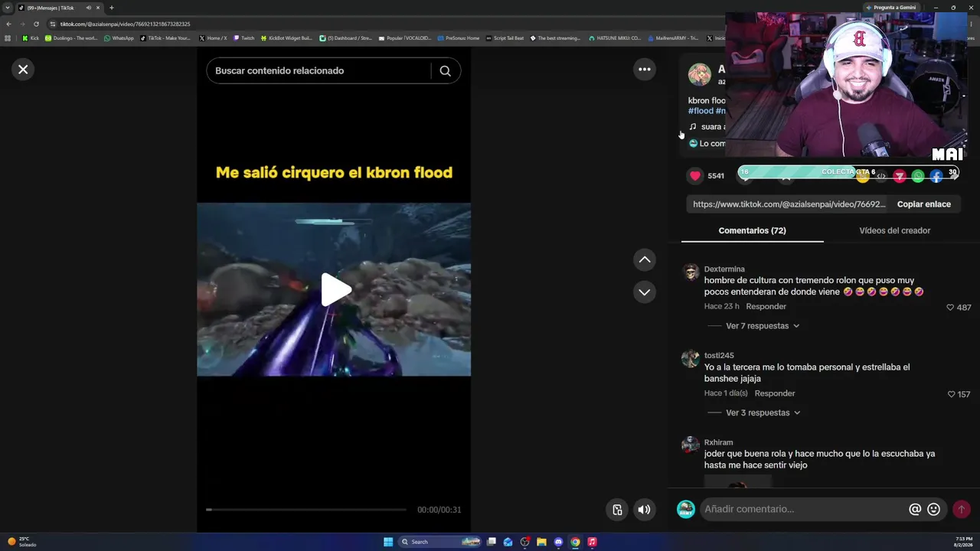This screenshot has width=980, height=551.
Task: Open the creator's profile avatar
Action: click(x=699, y=75)
